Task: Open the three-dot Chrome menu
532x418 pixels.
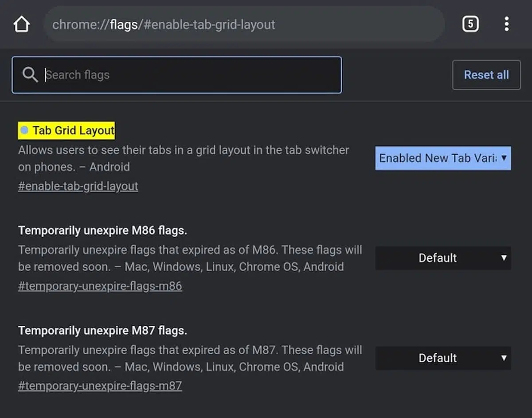Action: (506, 24)
